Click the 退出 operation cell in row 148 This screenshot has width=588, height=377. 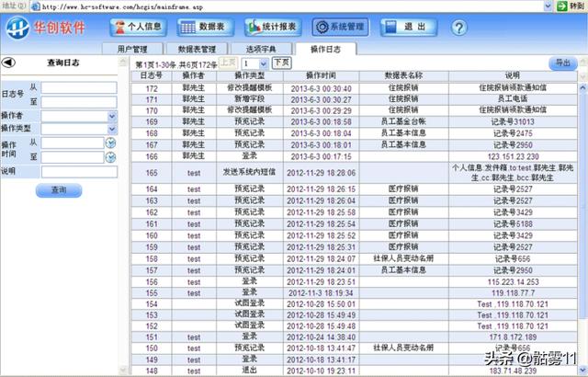pos(249,371)
